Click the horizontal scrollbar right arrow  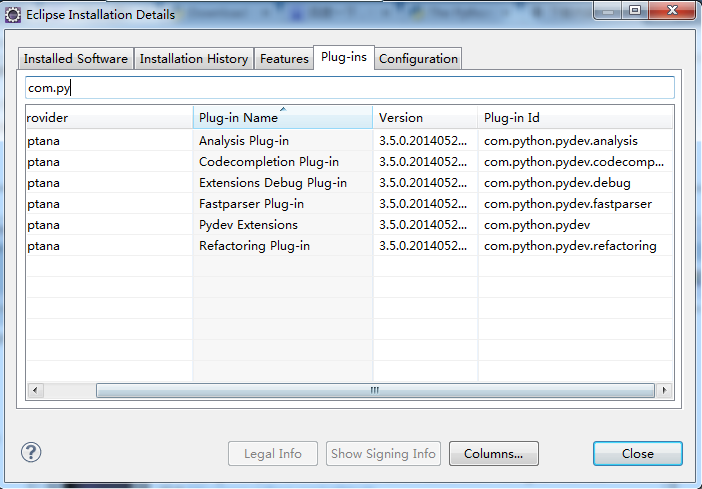[x=664, y=390]
